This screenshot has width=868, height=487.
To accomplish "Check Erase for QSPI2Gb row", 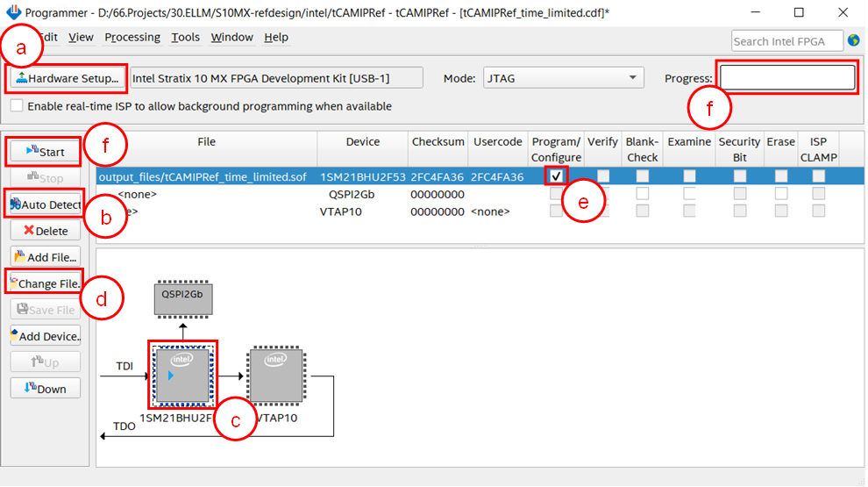I will coord(780,194).
